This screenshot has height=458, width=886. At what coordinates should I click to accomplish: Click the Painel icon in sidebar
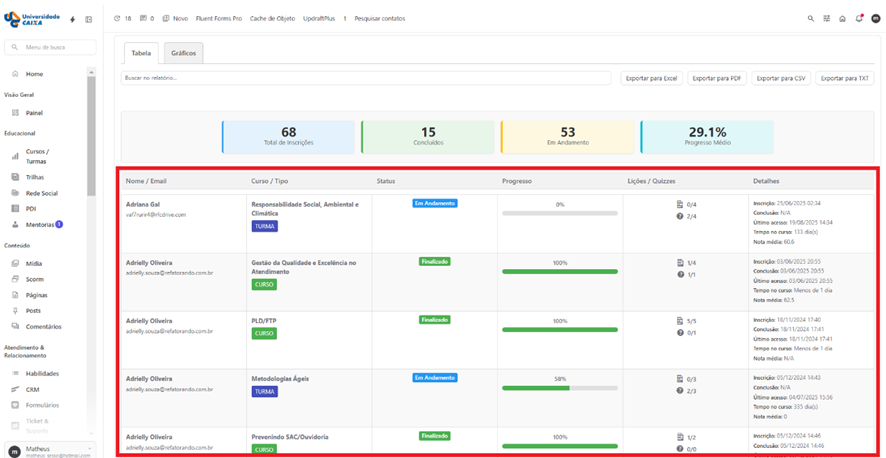pyautogui.click(x=15, y=113)
